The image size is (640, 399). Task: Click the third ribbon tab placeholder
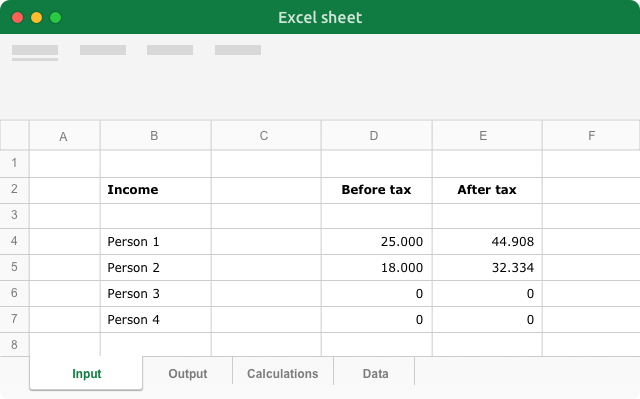click(170, 50)
